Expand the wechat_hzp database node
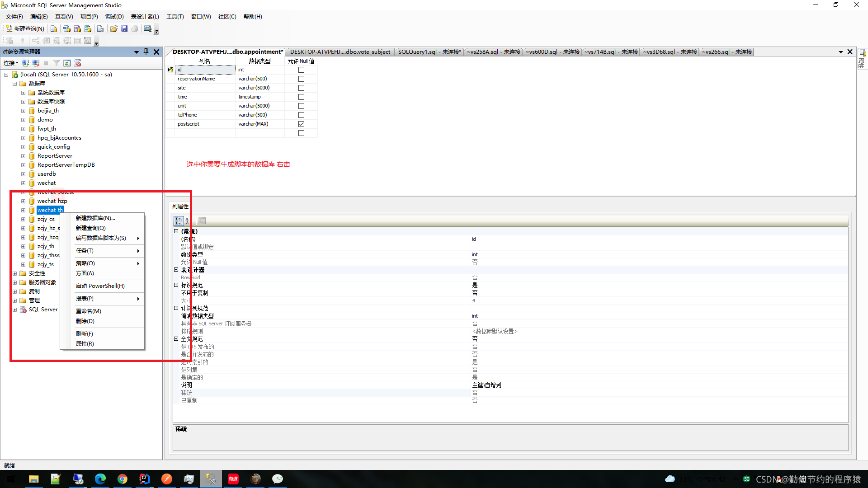Viewport: 868px width, 488px height. (x=23, y=202)
